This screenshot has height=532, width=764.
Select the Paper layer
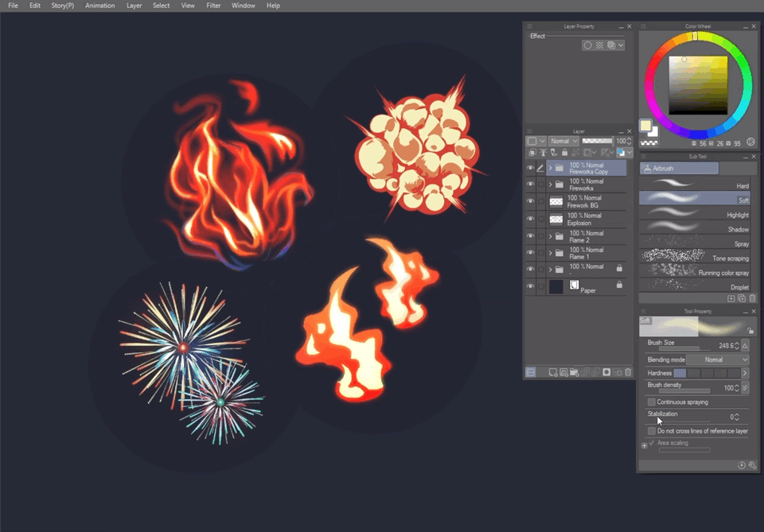[587, 287]
